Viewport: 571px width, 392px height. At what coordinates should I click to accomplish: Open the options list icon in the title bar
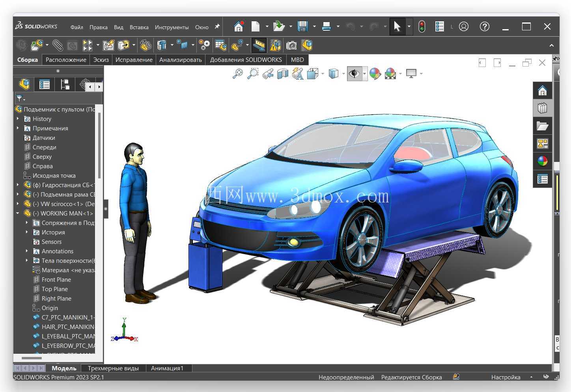[x=439, y=26]
